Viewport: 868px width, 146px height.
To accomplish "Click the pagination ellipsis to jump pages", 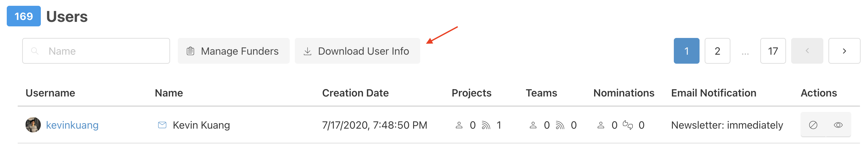I will pyautogui.click(x=745, y=52).
